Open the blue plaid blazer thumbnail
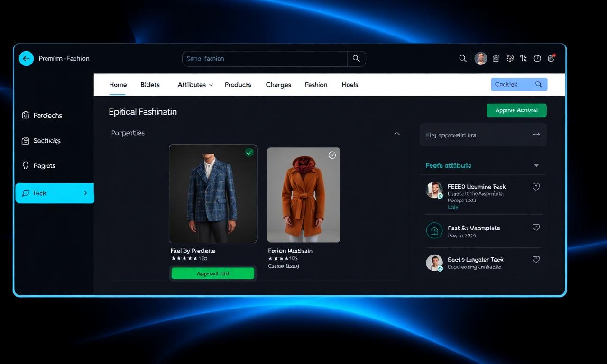607x364 pixels. click(213, 193)
